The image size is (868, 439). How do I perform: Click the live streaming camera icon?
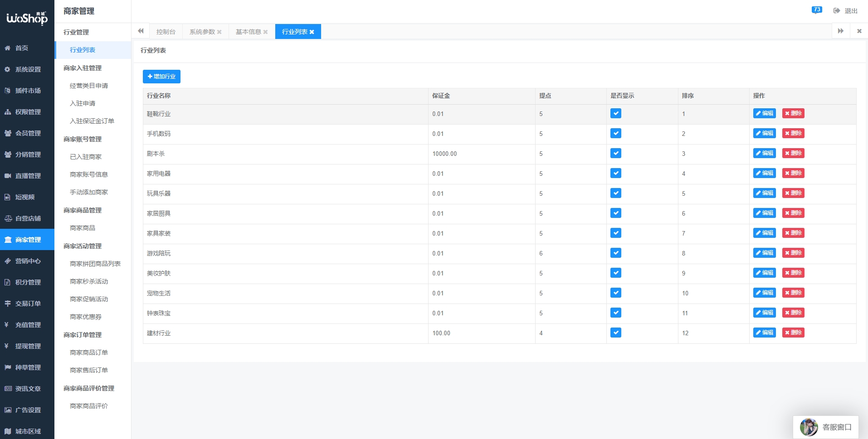[8, 176]
